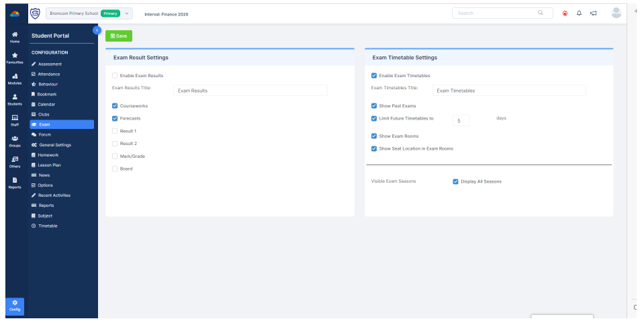Open Favourites star icon
Viewport: 644px width, 323px height.
15,57
